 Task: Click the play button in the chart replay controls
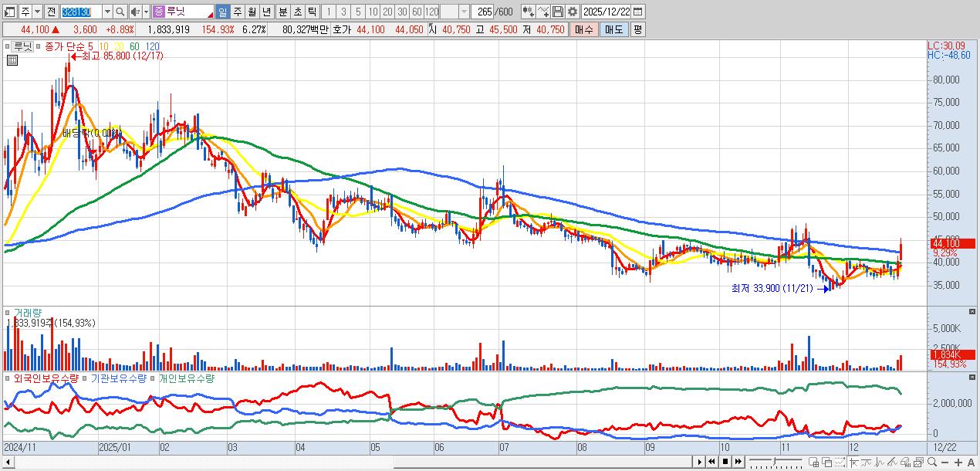(x=700, y=462)
